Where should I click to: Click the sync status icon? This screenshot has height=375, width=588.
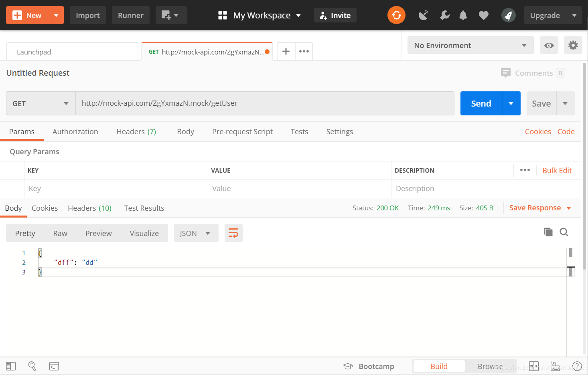pos(396,15)
